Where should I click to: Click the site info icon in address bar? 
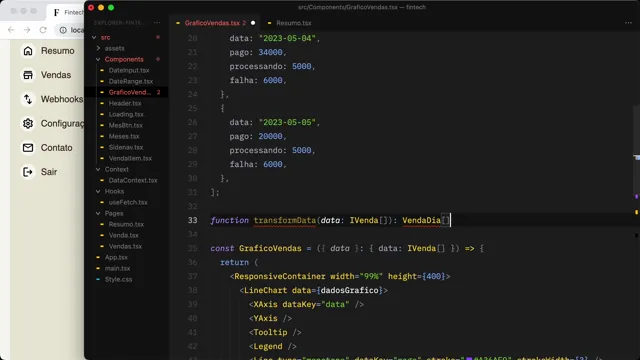tap(63, 30)
